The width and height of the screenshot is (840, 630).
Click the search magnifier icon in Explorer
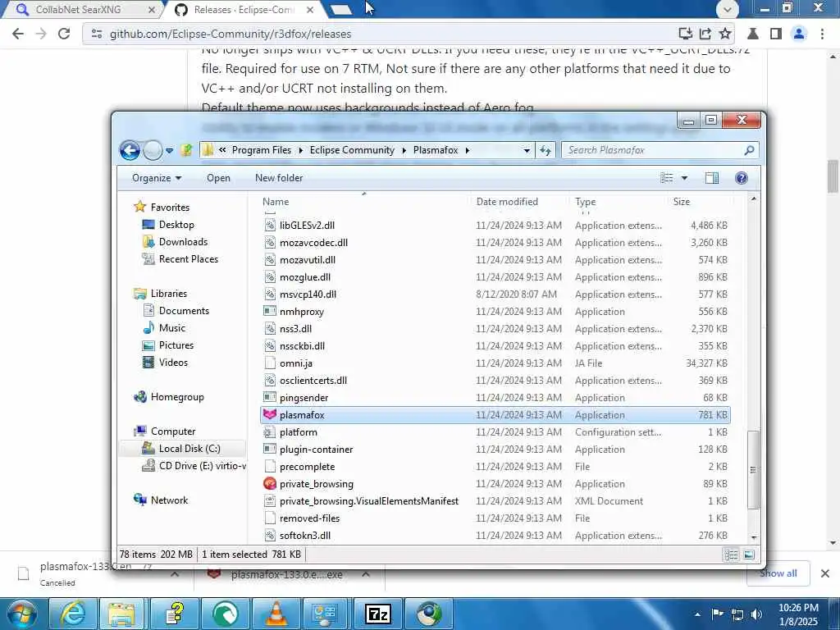pos(749,150)
